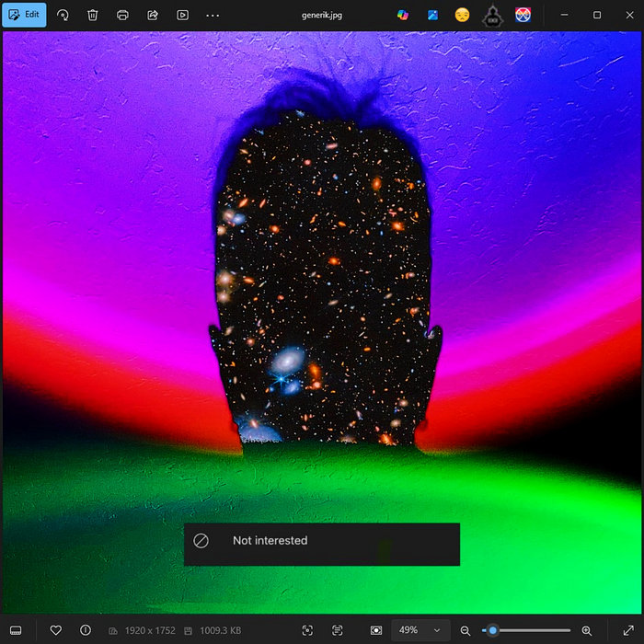This screenshot has height=644, width=644.
Task: Show file info with the info icon
Action: [x=86, y=630]
